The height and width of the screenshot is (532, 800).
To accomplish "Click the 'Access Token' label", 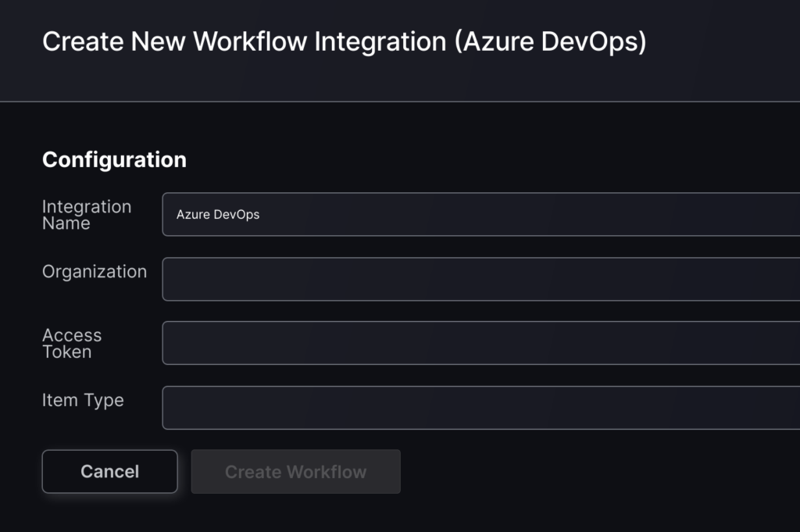I will (72, 343).
